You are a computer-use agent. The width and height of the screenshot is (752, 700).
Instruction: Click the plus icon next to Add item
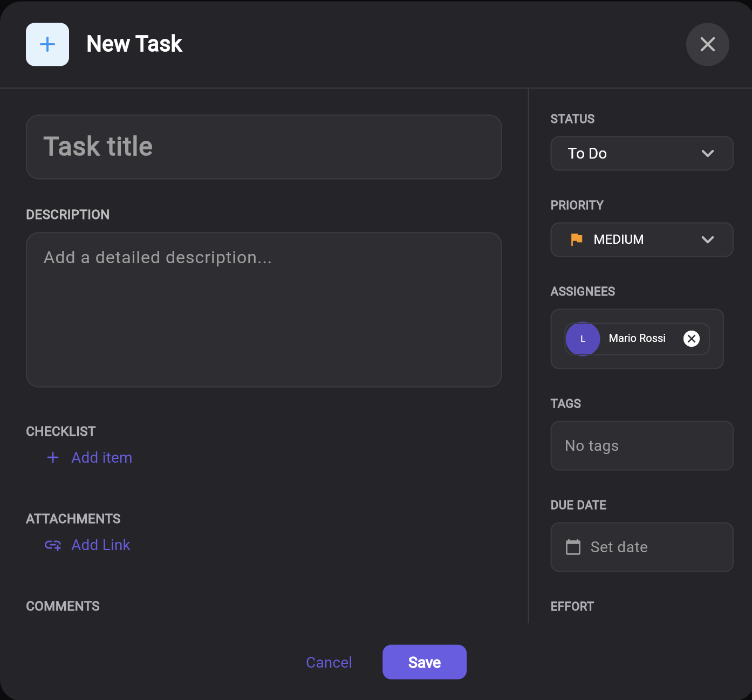(52, 457)
